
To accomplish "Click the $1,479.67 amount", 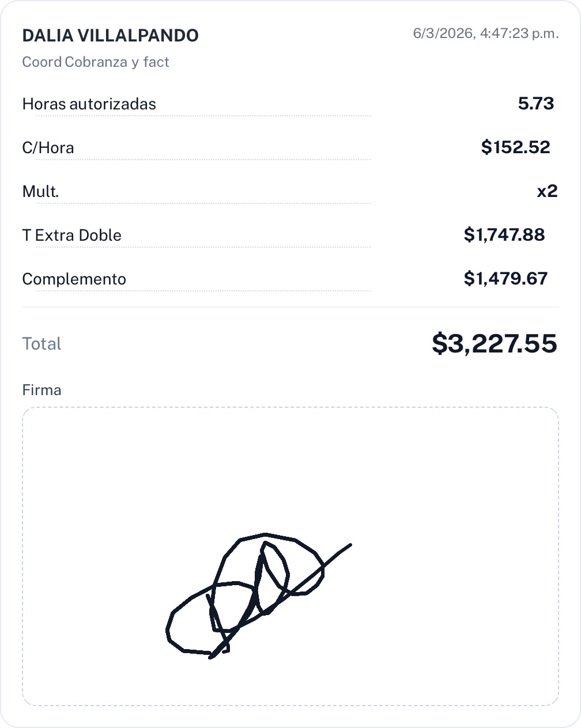I will [x=505, y=279].
